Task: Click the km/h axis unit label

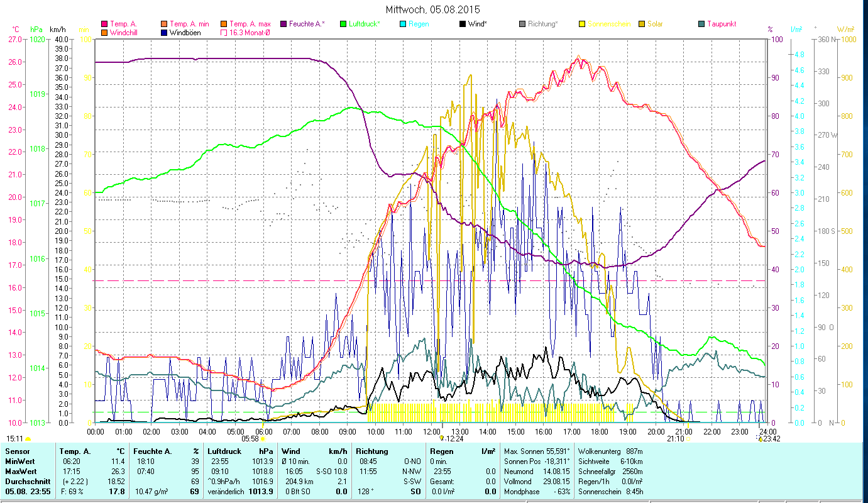Action: [x=57, y=30]
